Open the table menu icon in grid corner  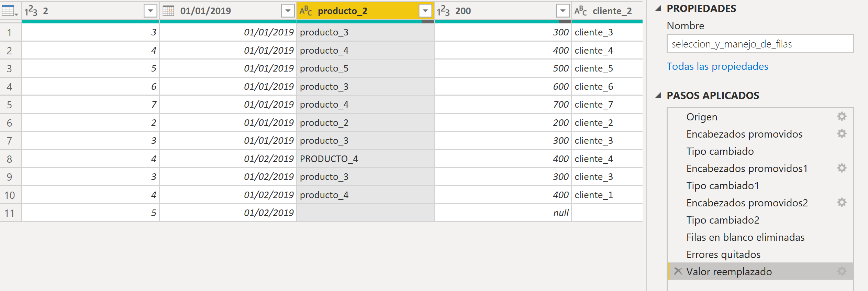pyautogui.click(x=10, y=11)
